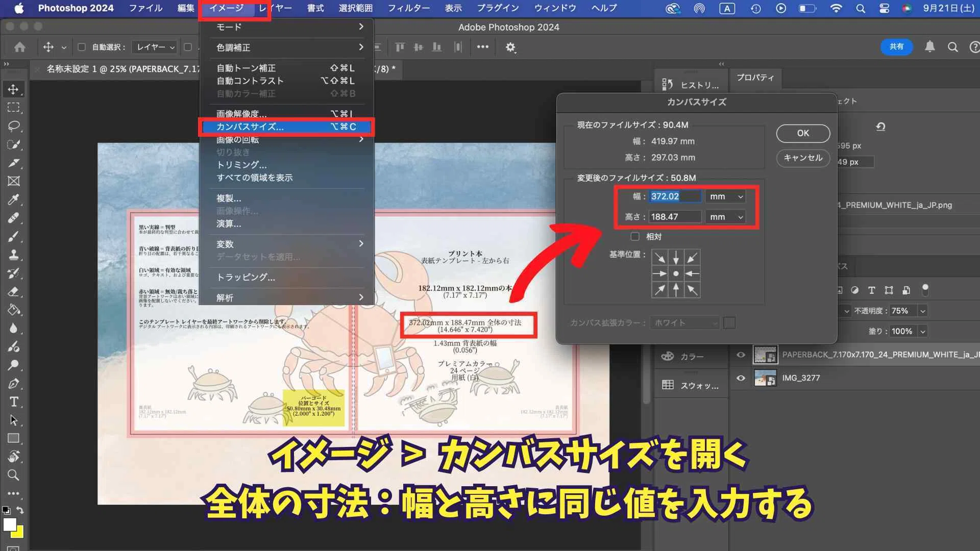Open the カラー panel button
Image resolution: width=980 pixels, height=551 pixels.
point(691,357)
